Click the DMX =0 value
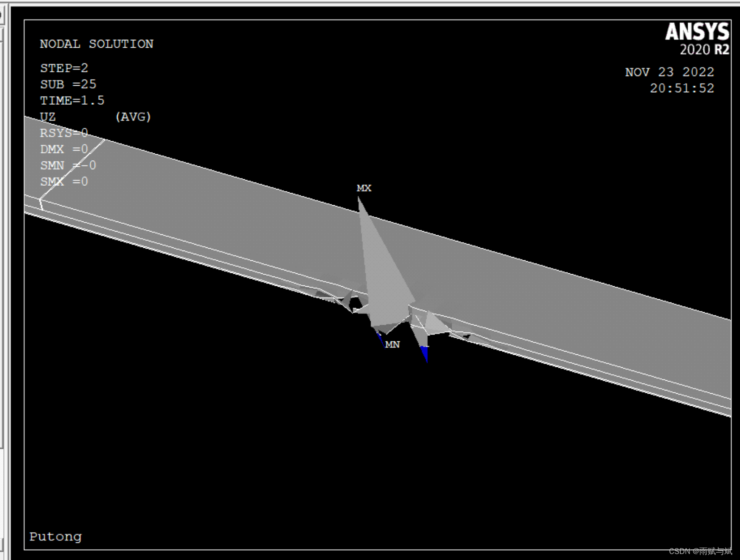This screenshot has width=740, height=560. tap(64, 149)
